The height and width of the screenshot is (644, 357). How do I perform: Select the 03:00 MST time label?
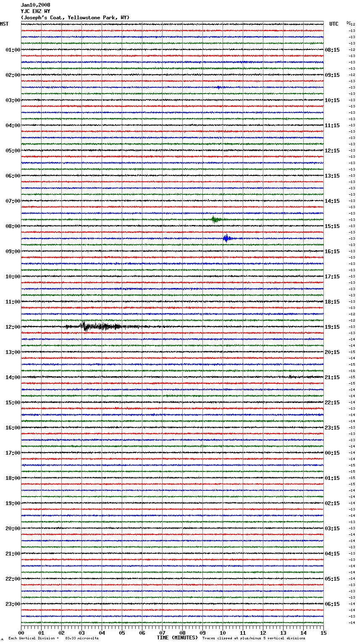[x=13, y=100]
